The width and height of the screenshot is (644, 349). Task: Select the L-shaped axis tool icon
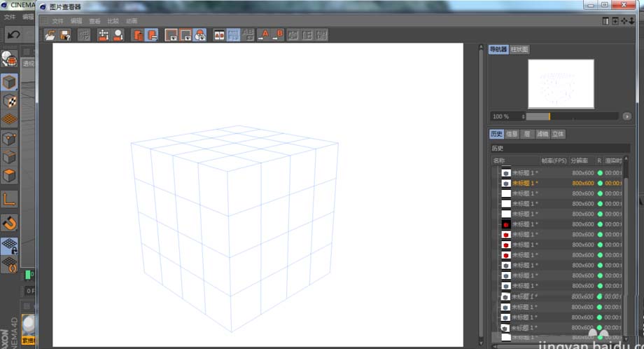10,200
